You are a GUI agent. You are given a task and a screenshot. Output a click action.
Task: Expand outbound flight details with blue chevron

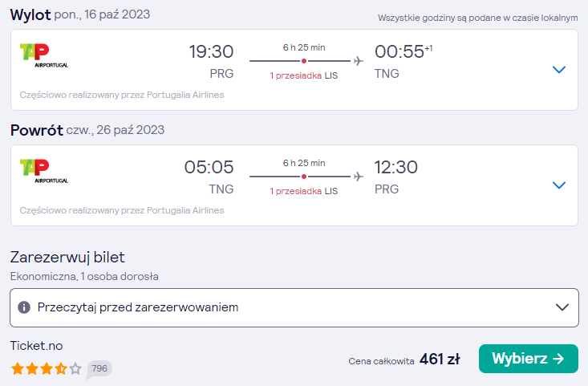[x=559, y=70]
